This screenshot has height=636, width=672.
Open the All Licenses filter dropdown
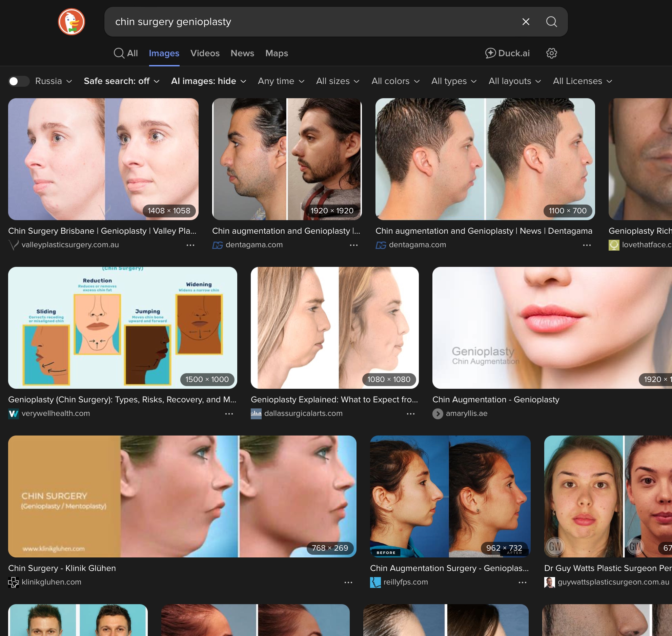pyautogui.click(x=582, y=81)
